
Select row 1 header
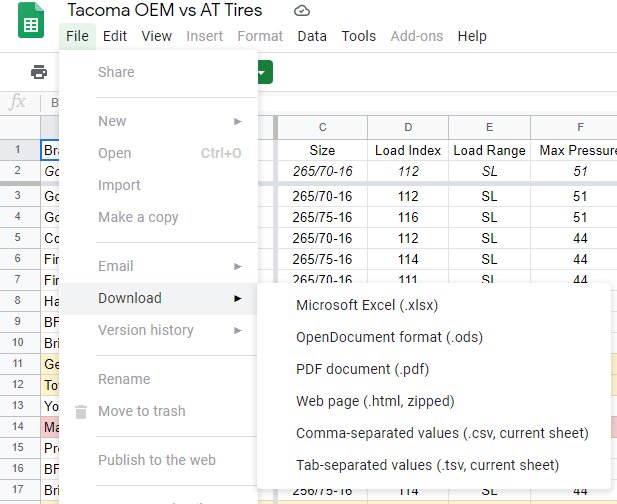click(20, 150)
